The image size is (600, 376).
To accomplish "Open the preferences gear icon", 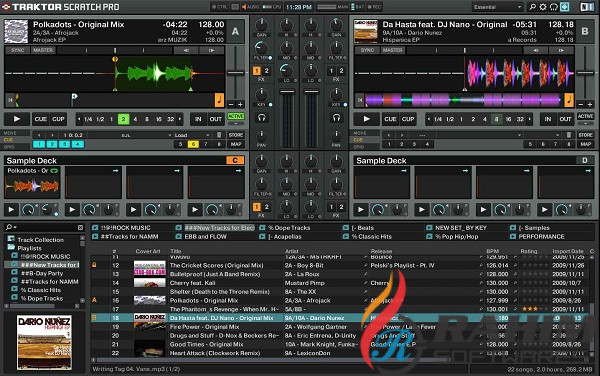I will 543,7.
